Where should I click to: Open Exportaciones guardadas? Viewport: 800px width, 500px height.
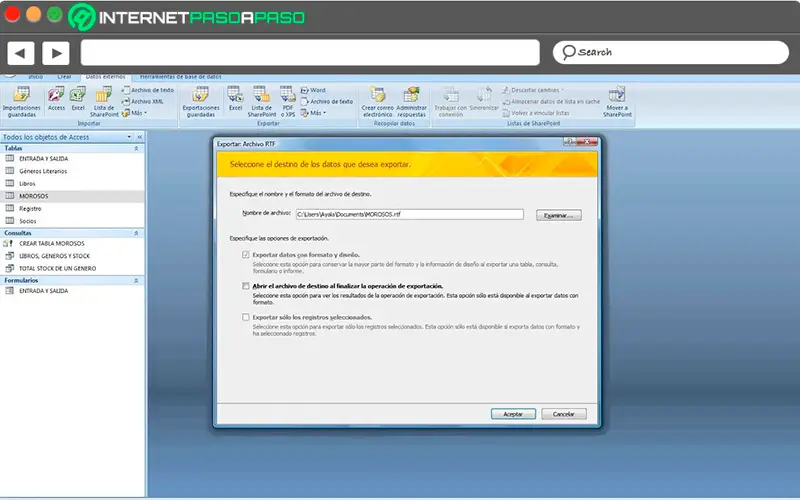click(x=201, y=102)
